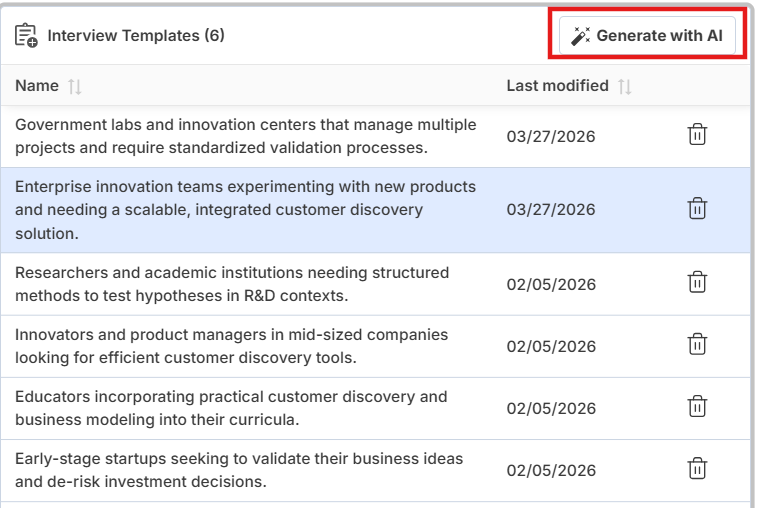Click the Generate with AI button

pyautogui.click(x=648, y=36)
